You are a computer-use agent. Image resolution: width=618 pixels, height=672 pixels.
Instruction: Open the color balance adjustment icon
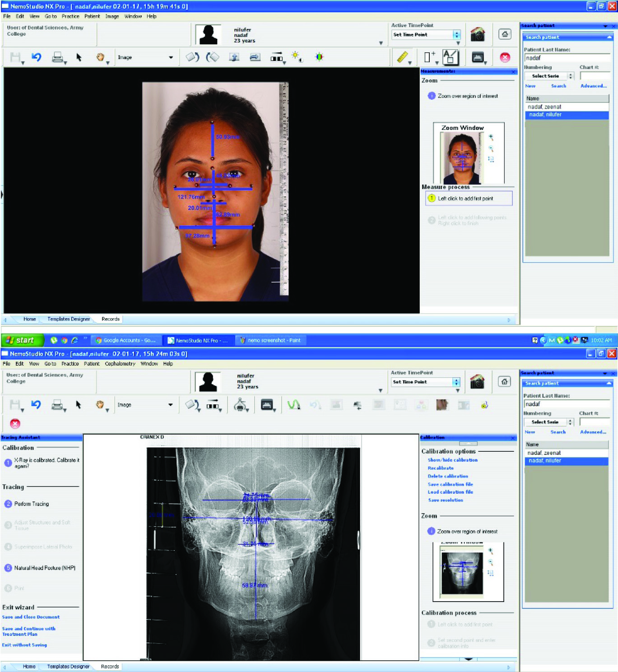319,57
